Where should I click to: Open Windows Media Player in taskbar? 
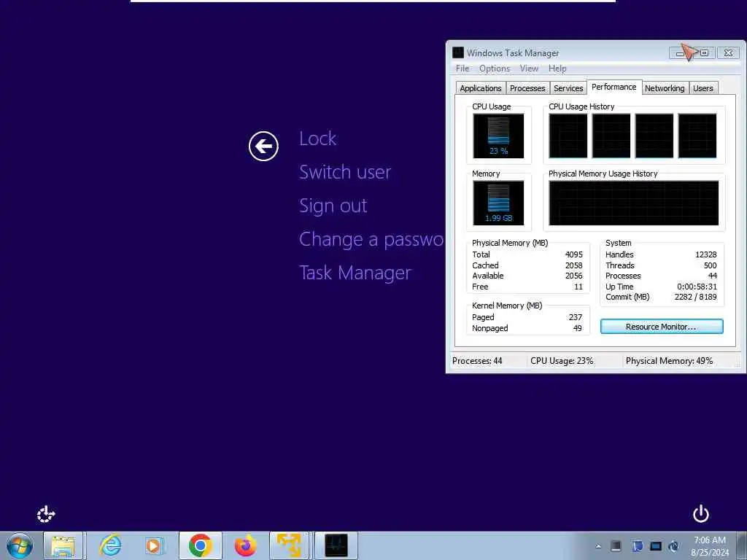point(155,545)
